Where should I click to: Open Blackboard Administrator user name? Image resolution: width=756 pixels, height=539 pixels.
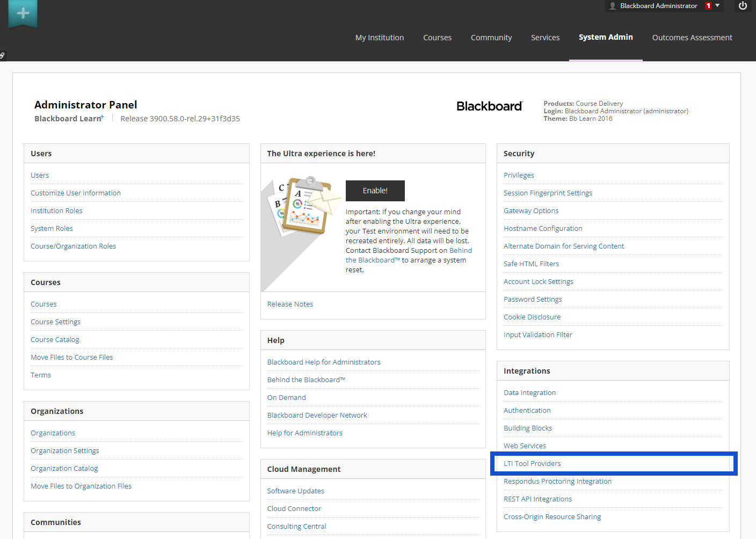click(x=659, y=6)
